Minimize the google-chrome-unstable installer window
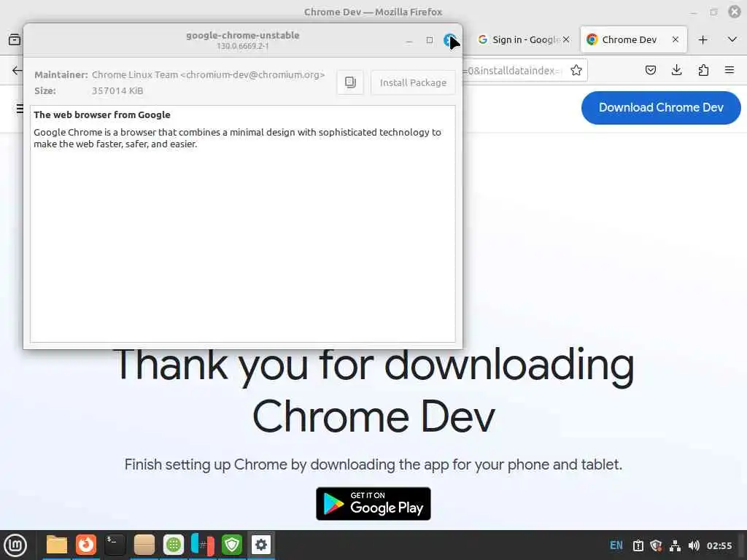Viewport: 747px width, 560px height. (409, 41)
